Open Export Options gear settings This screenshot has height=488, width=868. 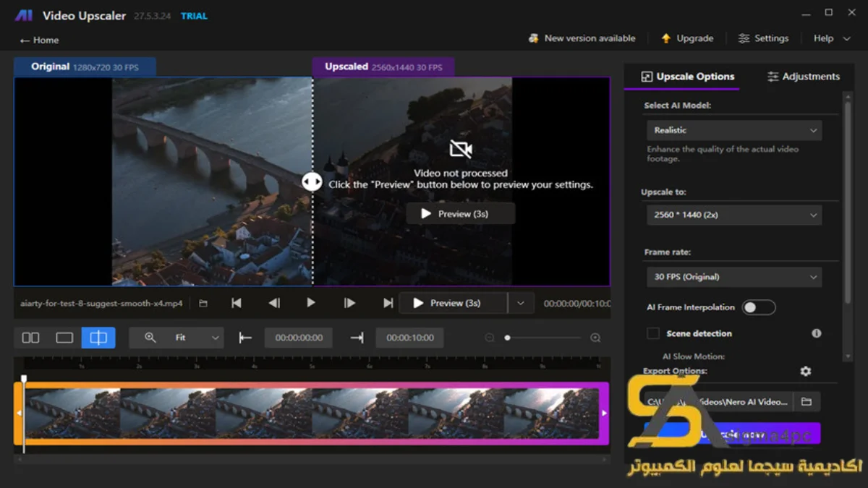coord(806,371)
